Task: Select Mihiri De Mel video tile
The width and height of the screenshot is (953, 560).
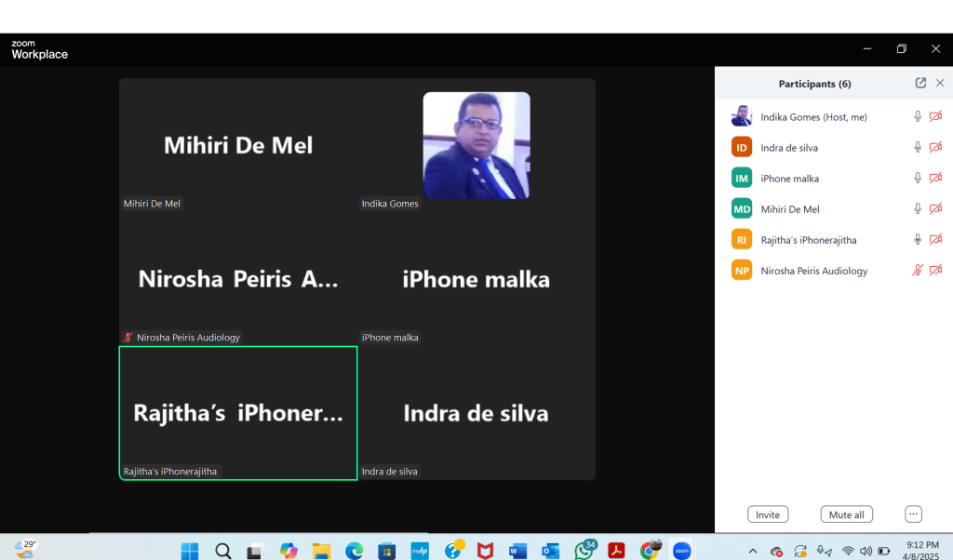Action: pos(238,145)
